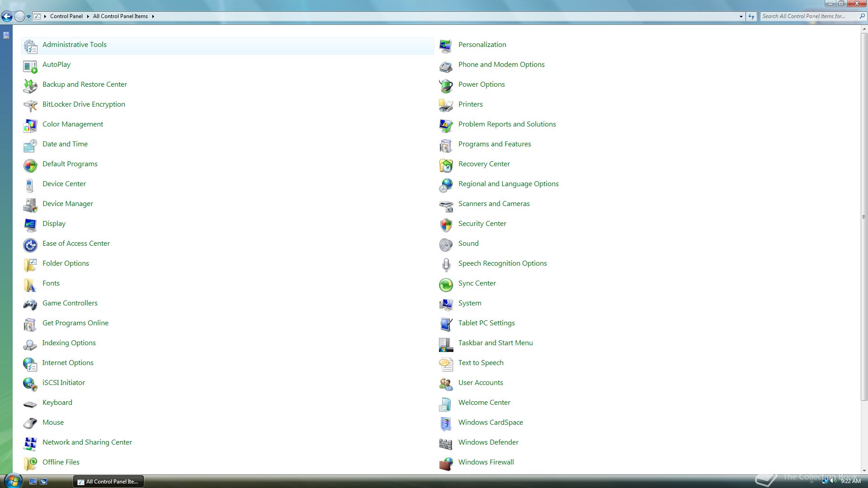Open the Date and Time icon

[x=30, y=145]
